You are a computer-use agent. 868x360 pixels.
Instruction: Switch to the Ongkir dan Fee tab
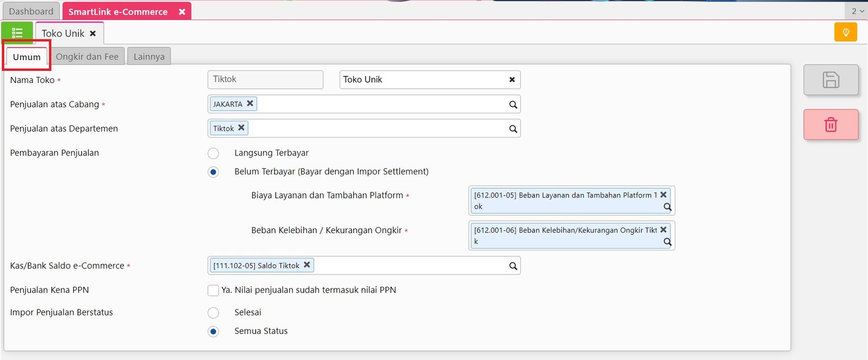[87, 56]
